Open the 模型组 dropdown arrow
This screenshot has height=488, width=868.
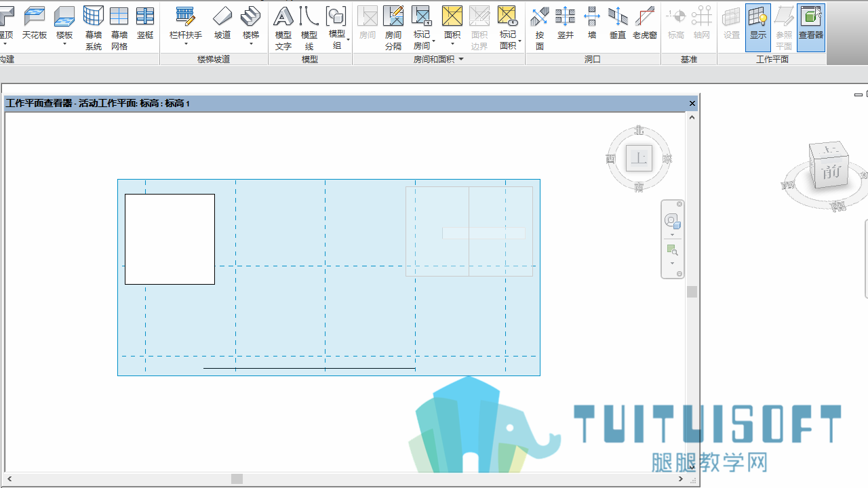(x=348, y=39)
